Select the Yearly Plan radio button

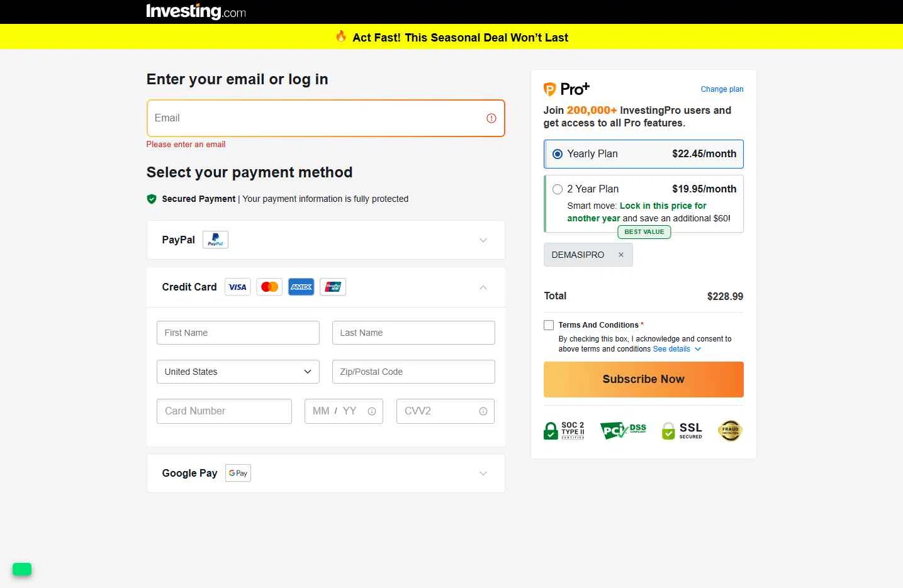click(x=558, y=154)
